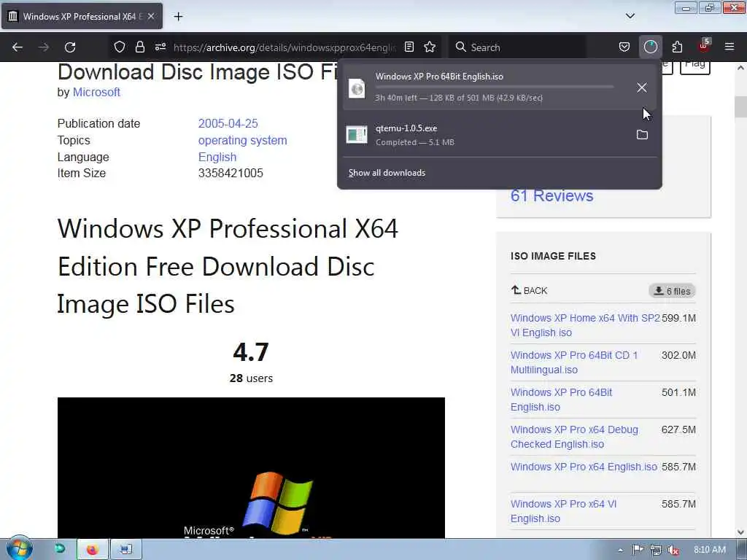This screenshot has width=747, height=560.
Task: Open the Windows Start orb
Action: [20, 549]
